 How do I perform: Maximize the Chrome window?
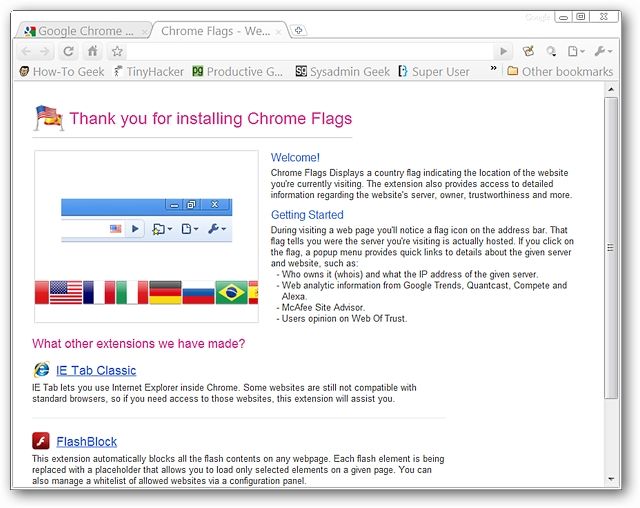(x=581, y=17)
